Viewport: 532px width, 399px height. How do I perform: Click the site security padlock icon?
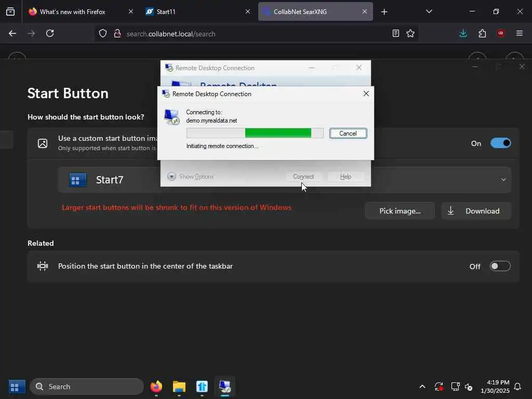pos(117,33)
